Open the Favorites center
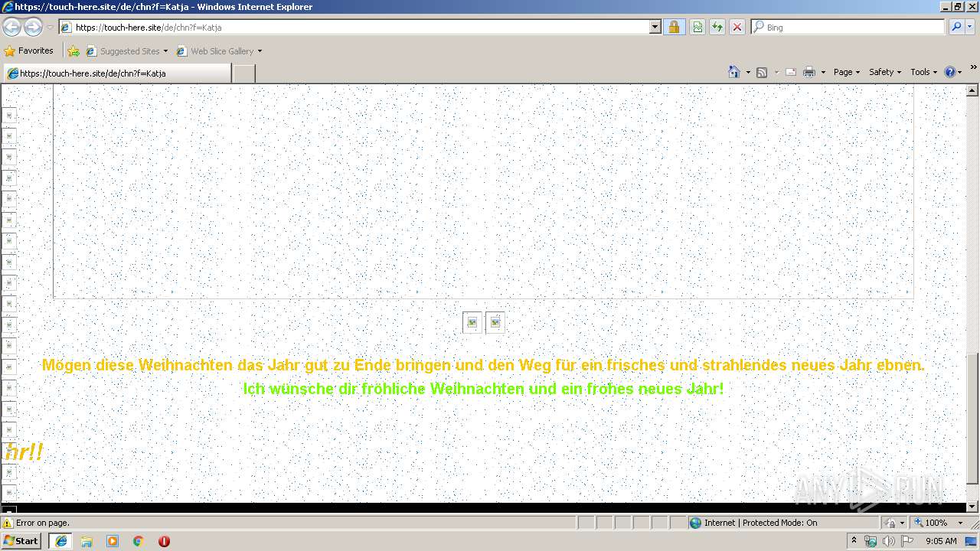The height and width of the screenshot is (551, 980). click(29, 51)
